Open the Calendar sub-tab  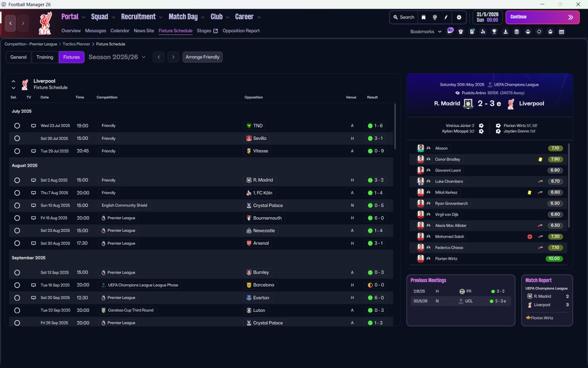click(120, 31)
